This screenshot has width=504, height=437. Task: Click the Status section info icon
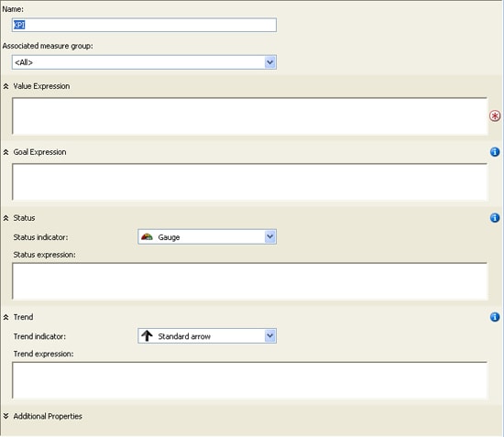pos(495,218)
